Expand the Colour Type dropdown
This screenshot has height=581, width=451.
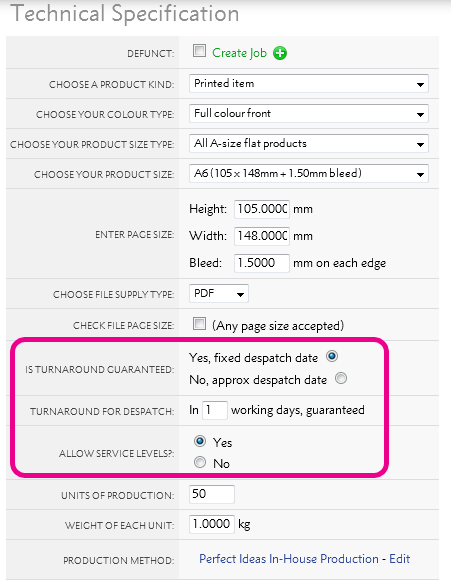(x=309, y=113)
